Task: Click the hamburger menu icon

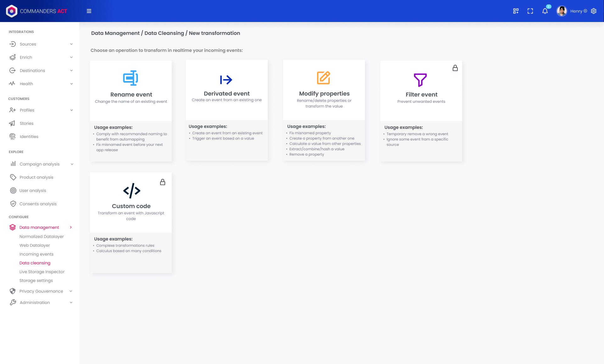Action: pyautogui.click(x=89, y=11)
